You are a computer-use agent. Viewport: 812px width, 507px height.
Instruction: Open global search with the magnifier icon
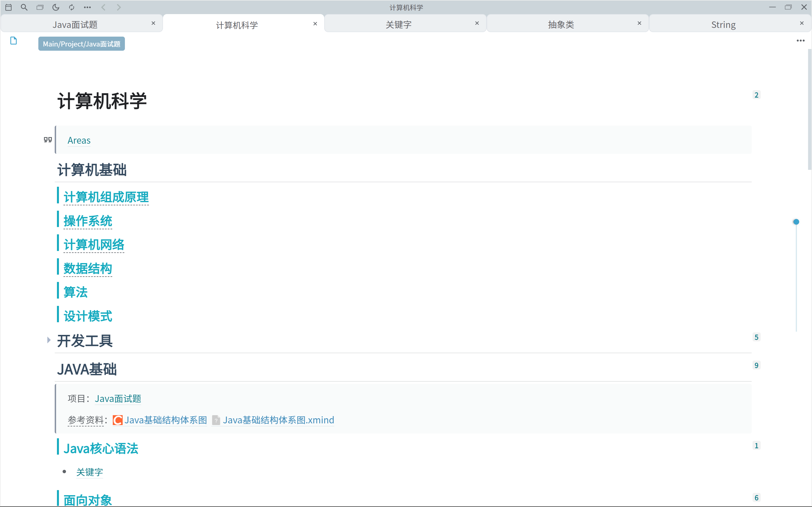coord(24,7)
